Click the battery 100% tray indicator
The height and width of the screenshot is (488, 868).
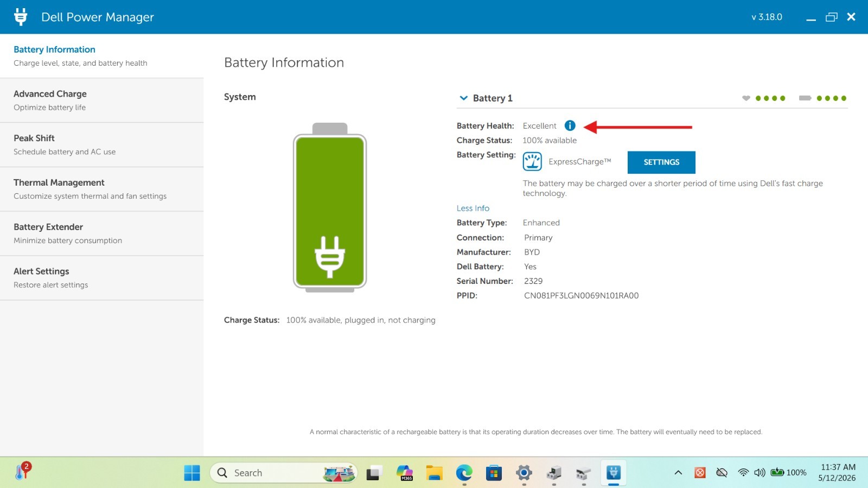[x=788, y=472]
